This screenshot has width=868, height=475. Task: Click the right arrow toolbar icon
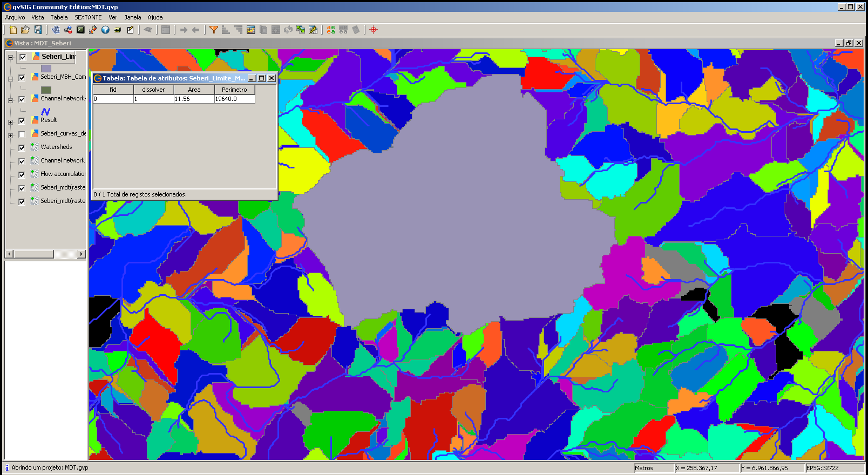click(184, 30)
